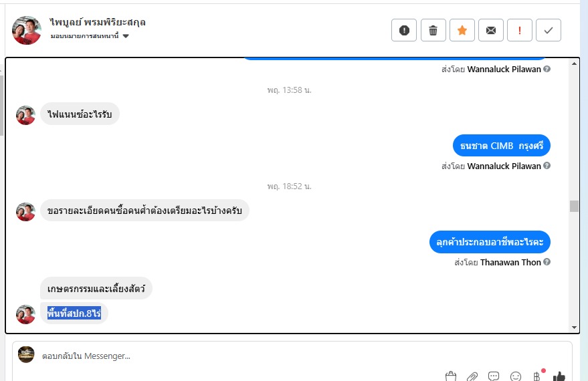Expand the conversation assignment dropdown
Image resolution: width=588 pixels, height=381 pixels.
tap(126, 36)
